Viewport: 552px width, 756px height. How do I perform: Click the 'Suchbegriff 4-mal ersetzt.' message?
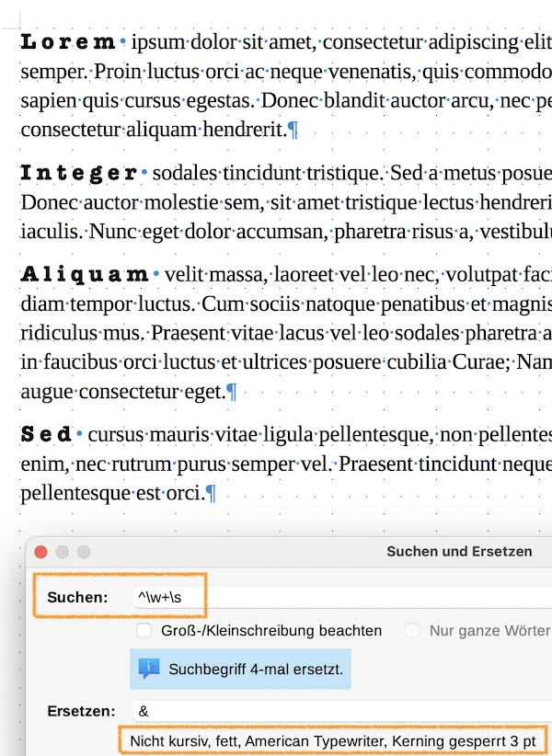256,670
